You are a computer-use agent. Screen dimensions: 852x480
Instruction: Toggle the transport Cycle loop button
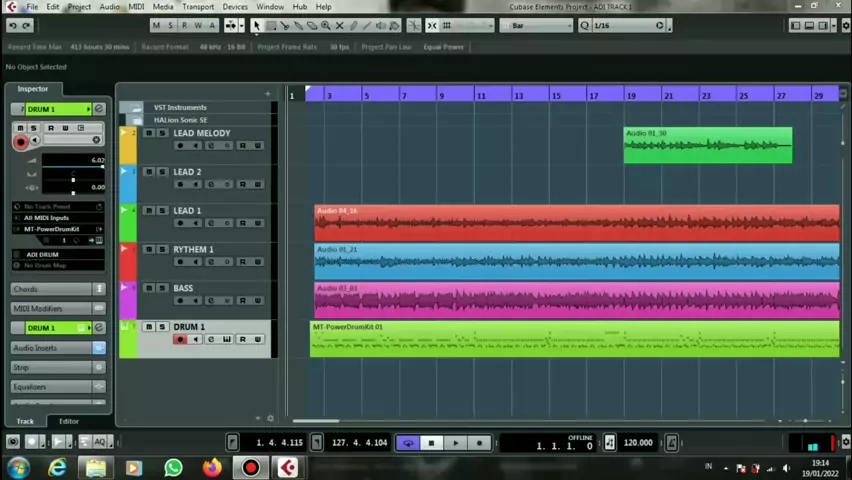[x=407, y=443]
